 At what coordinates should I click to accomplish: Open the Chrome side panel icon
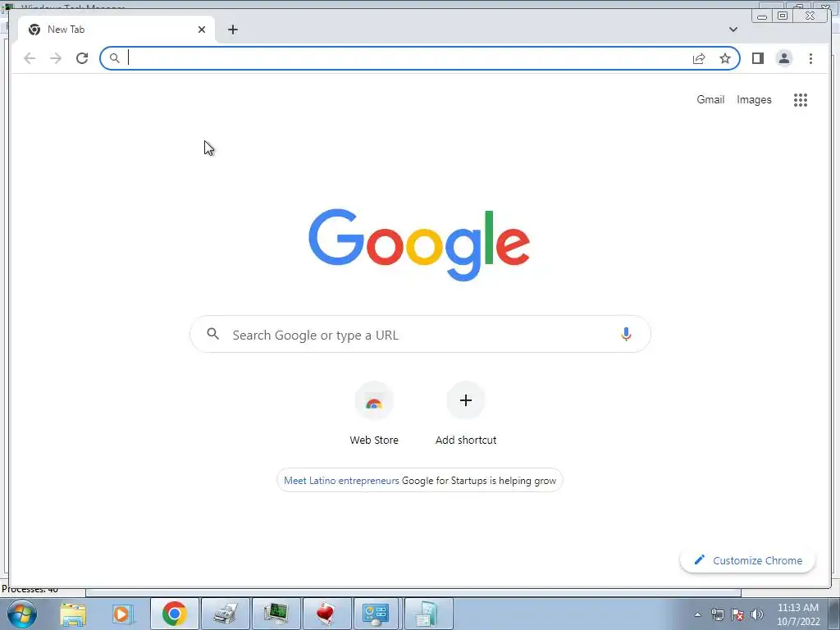tap(757, 58)
